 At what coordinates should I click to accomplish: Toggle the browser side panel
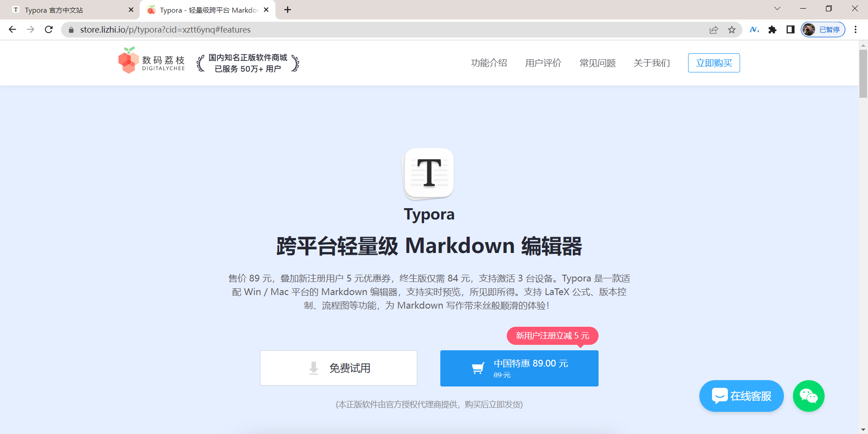pyautogui.click(x=790, y=29)
